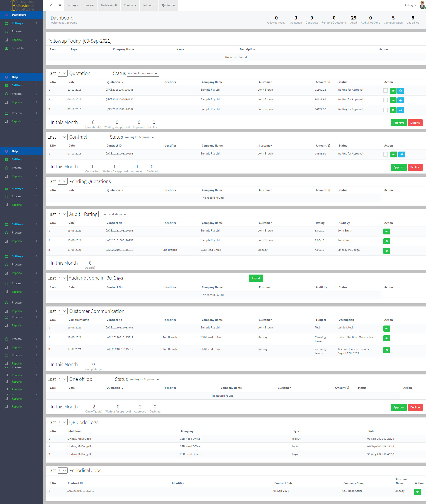The image size is (426, 504).
Task: Open the Scheduler from the sidebar
Action: [x=18, y=48]
